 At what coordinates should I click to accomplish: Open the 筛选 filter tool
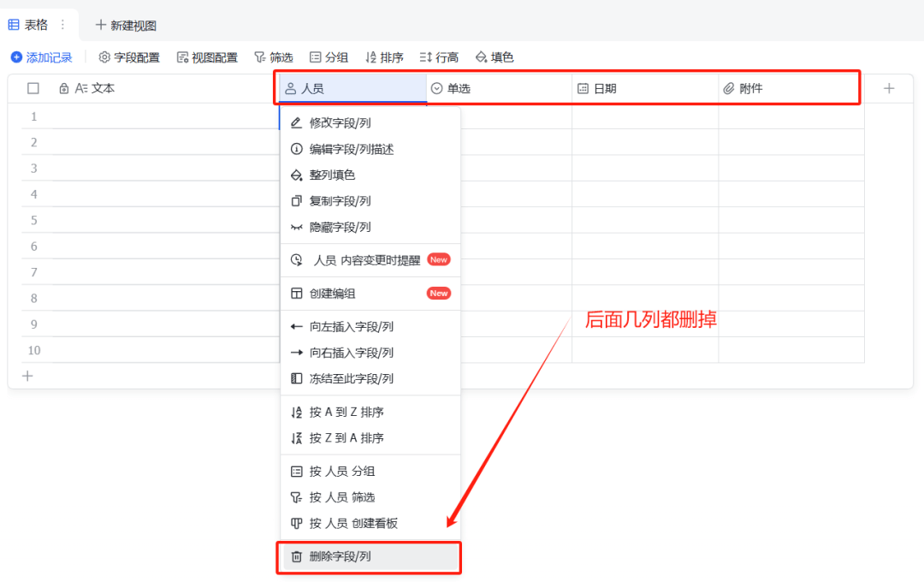click(x=274, y=57)
